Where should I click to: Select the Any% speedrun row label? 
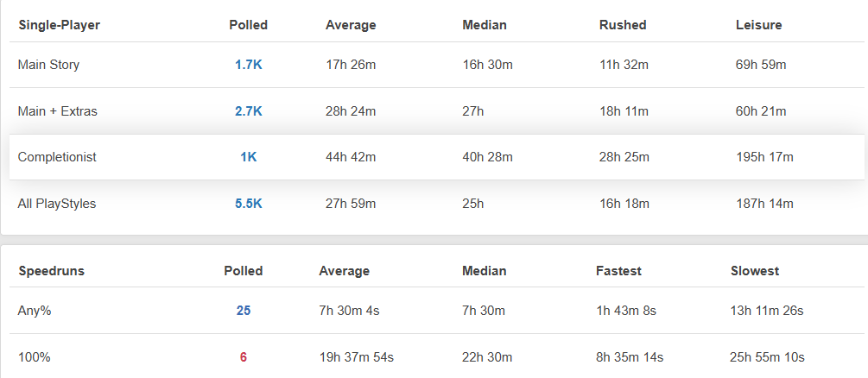pos(35,311)
